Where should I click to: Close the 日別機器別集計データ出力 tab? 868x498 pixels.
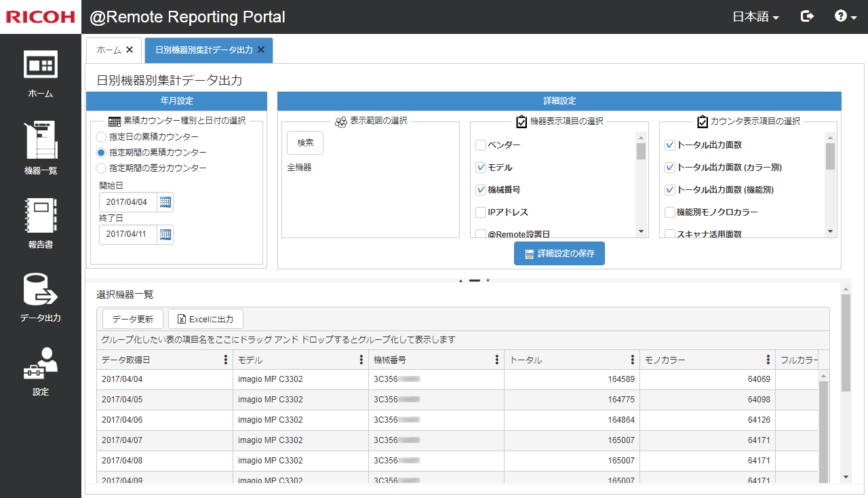261,50
